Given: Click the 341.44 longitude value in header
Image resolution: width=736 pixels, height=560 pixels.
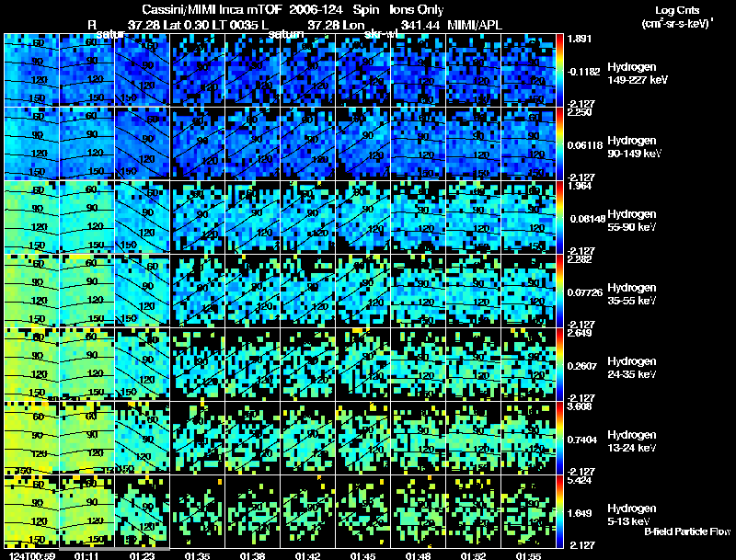Looking at the screenshot, I should point(420,25).
